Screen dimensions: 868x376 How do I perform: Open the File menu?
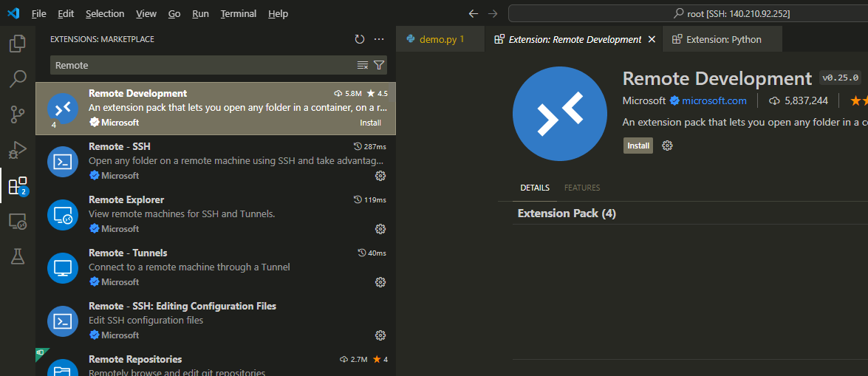click(x=38, y=13)
